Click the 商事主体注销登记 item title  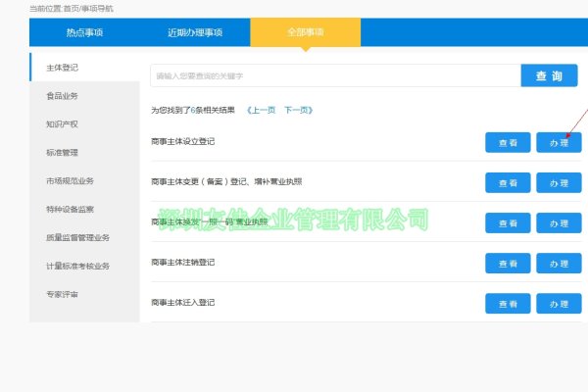click(x=183, y=263)
